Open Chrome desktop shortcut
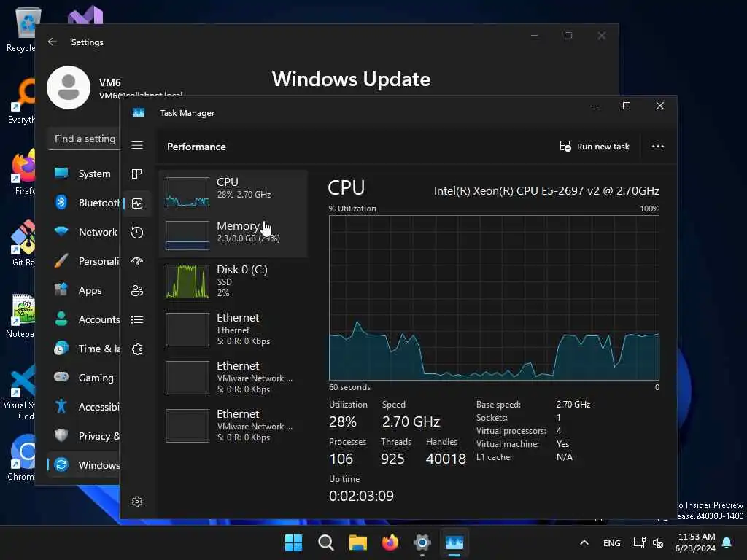This screenshot has height=560, width=747. 21,457
